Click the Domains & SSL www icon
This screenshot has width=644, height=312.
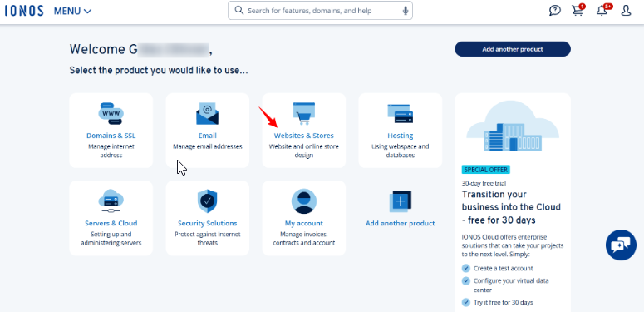(x=111, y=113)
